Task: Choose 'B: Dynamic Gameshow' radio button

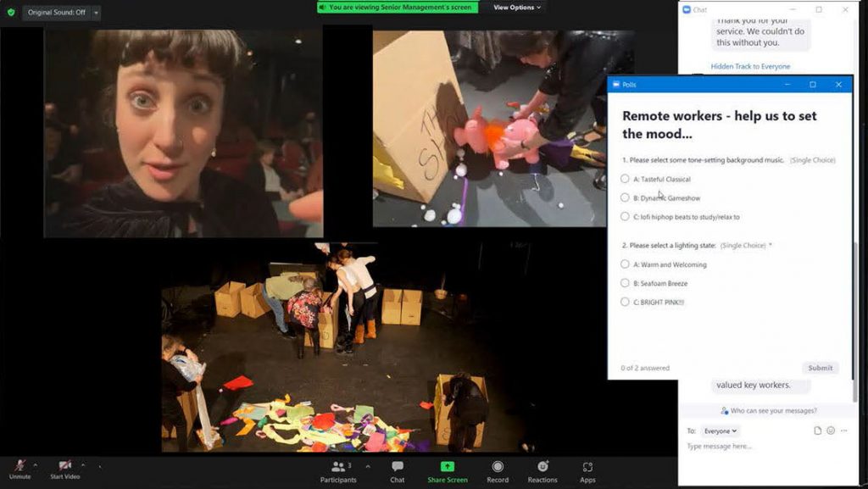Action: (x=625, y=197)
